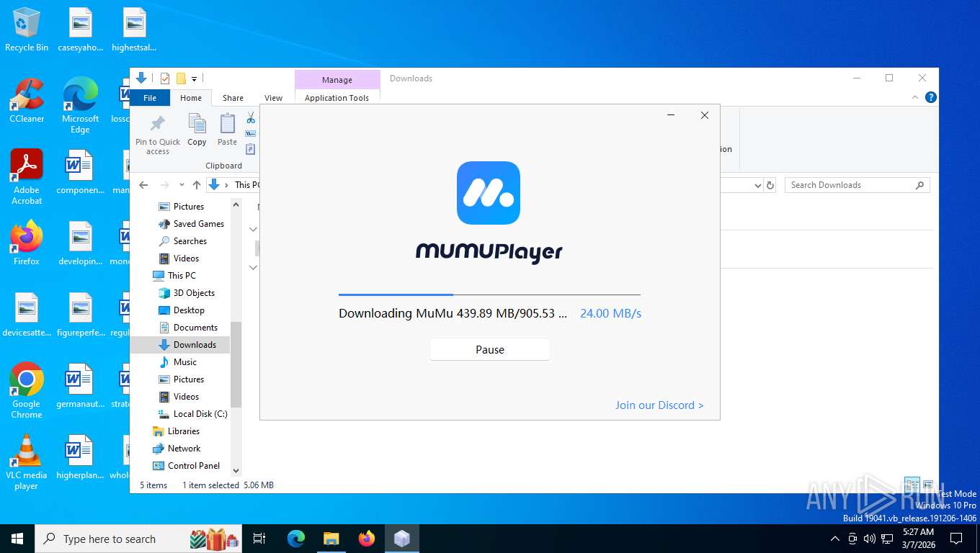This screenshot has width=980, height=553.
Task: Switch to Large icons view icon
Action: [x=928, y=485]
